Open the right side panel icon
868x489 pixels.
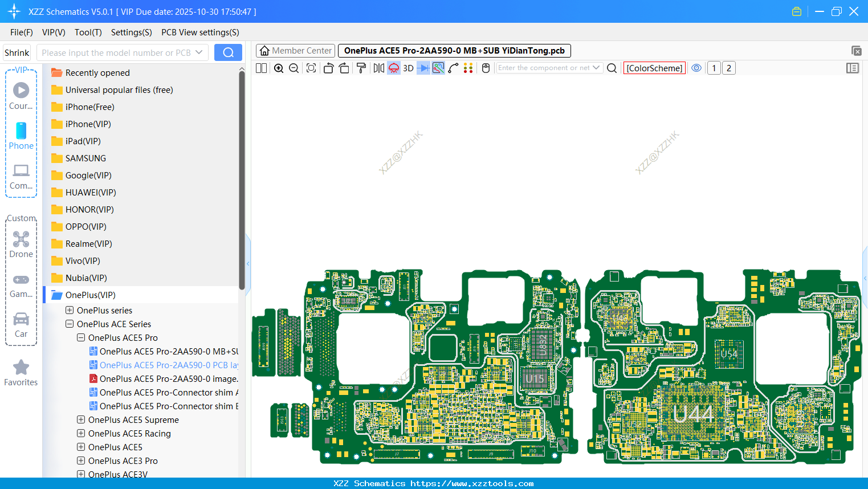pyautogui.click(x=853, y=68)
